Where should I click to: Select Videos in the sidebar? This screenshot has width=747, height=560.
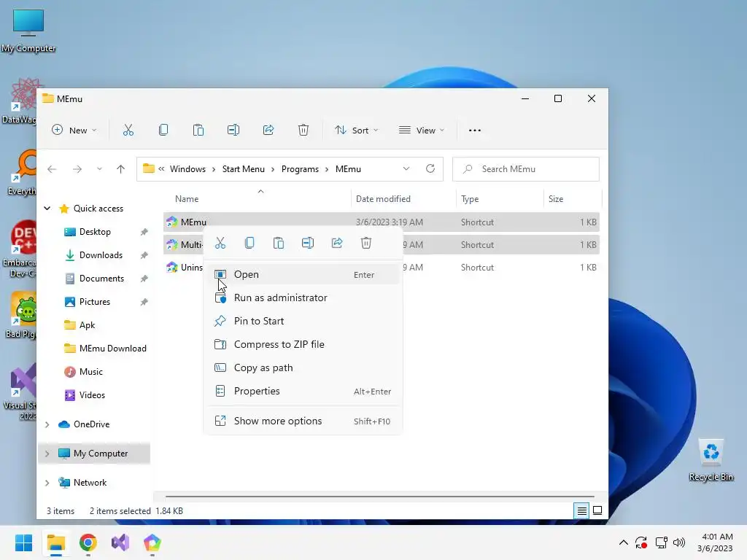pos(92,395)
